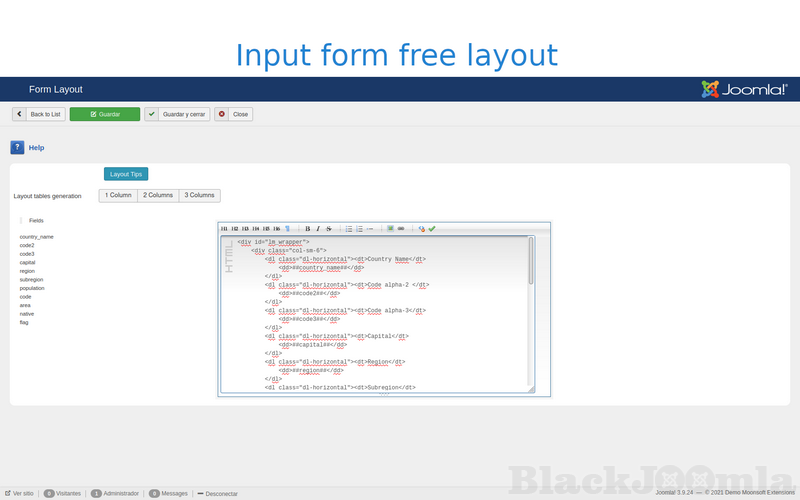Generate a 1 Column layout table
The height and width of the screenshot is (500, 800).
tap(118, 195)
